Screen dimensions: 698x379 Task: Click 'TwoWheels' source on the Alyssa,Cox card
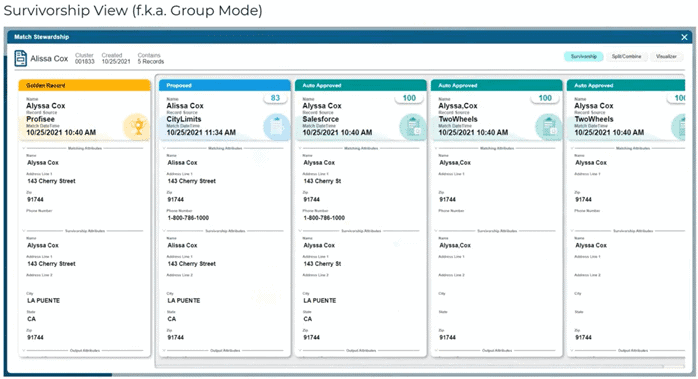pos(458,119)
